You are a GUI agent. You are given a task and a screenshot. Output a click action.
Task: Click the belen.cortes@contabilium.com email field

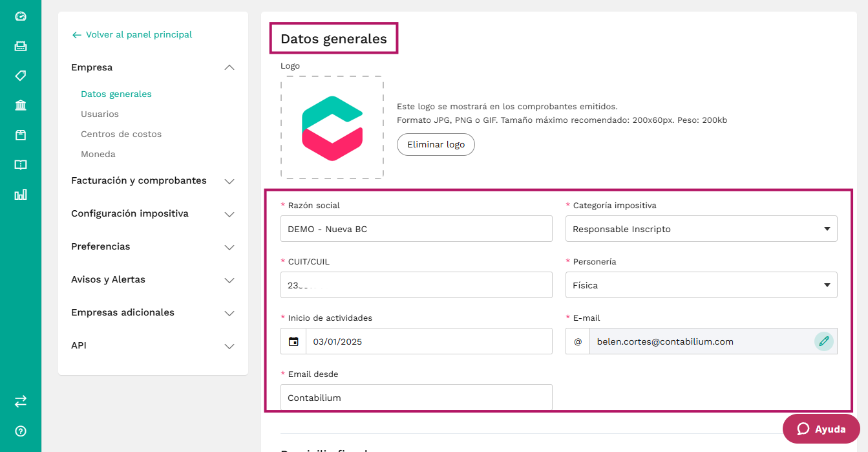[x=701, y=341]
